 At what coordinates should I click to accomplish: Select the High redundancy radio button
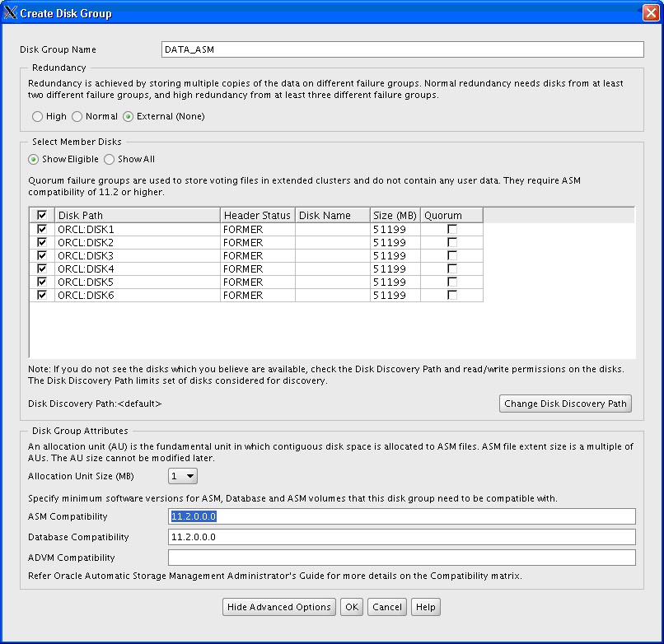pyautogui.click(x=37, y=116)
